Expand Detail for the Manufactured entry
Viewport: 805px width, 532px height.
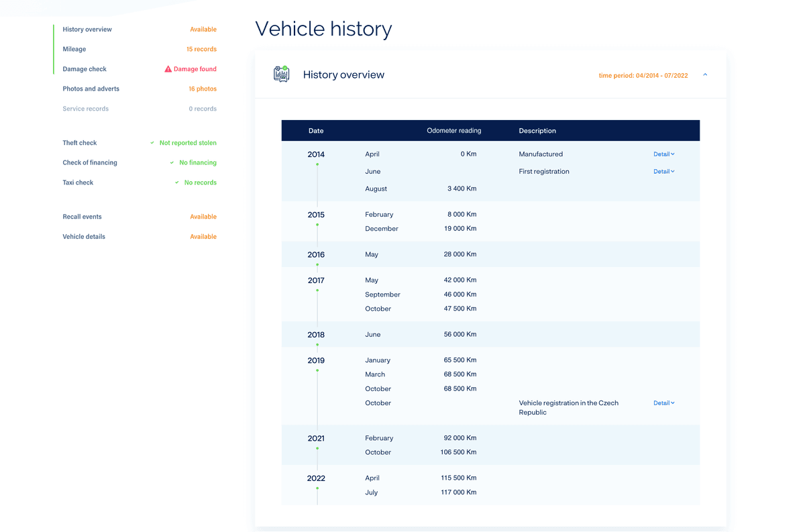tap(663, 154)
